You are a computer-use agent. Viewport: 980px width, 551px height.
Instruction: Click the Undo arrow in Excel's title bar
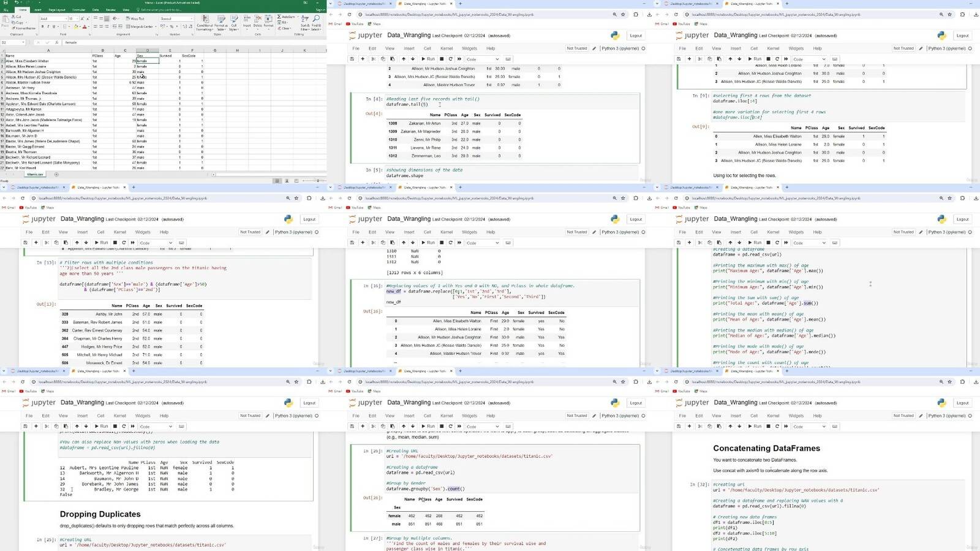coord(16,2)
